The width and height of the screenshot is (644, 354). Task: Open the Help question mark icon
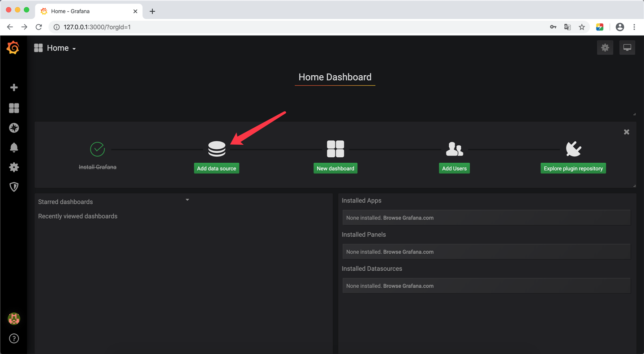point(14,338)
